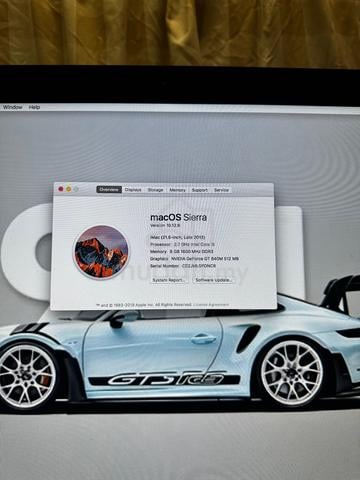Click the red close window button
The image size is (360, 480).
61,189
